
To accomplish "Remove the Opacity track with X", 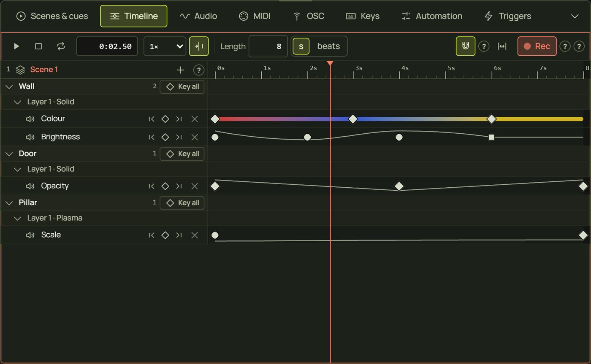I will tap(195, 186).
